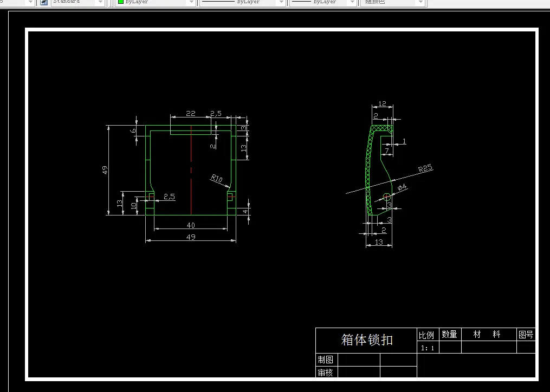Viewport: 550px width, 392px height.
Task: Click the 图号 cell in title block
Action: 526,335
